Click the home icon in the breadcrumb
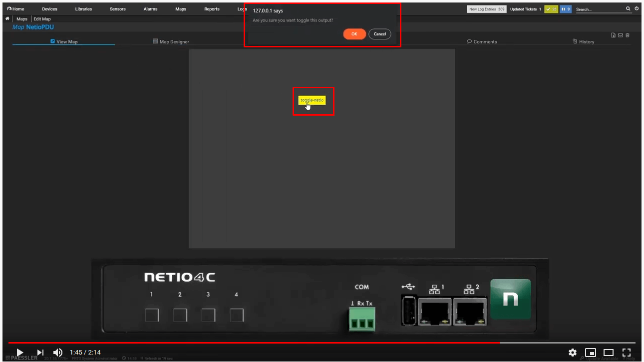Screen dimensions: 644x362 coord(7,19)
